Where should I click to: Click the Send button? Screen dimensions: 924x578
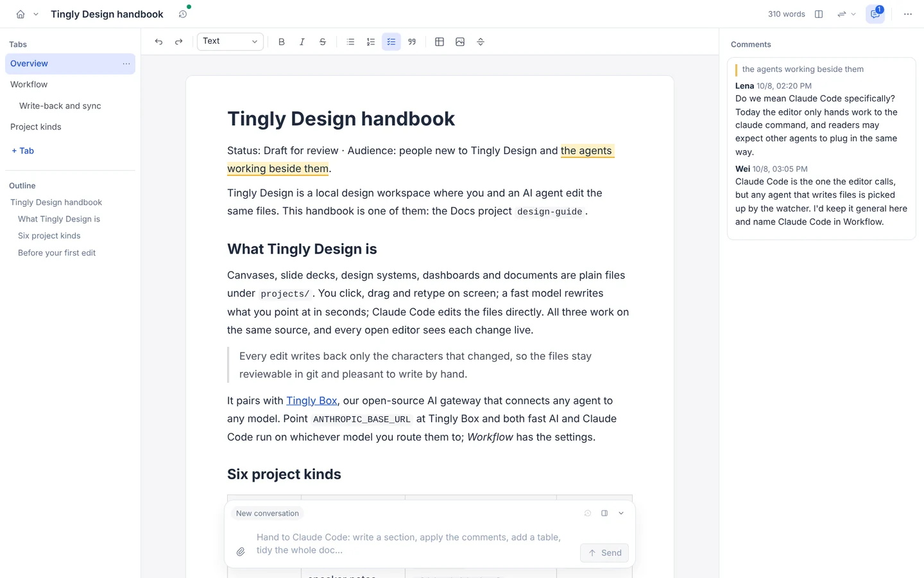point(604,553)
